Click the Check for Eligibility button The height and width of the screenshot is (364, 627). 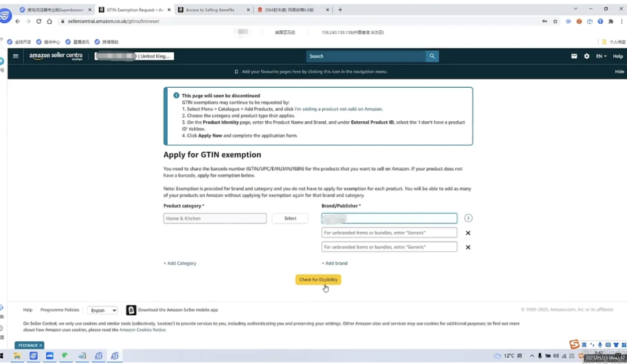(x=318, y=280)
